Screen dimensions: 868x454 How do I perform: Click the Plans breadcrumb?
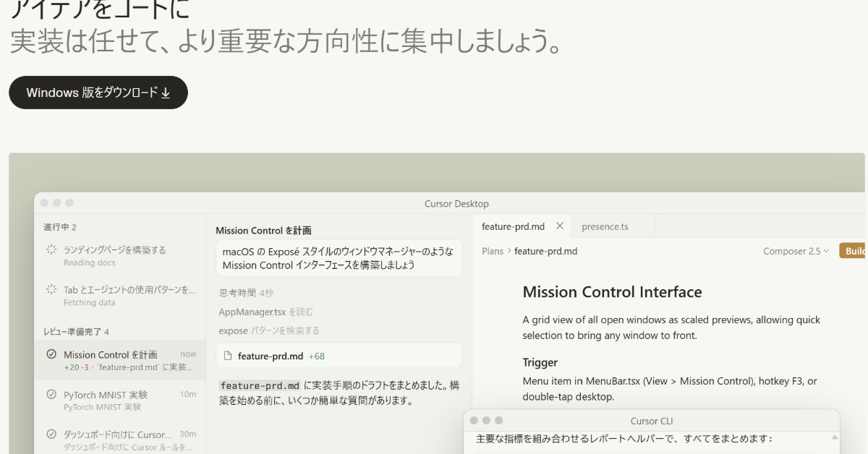(493, 252)
